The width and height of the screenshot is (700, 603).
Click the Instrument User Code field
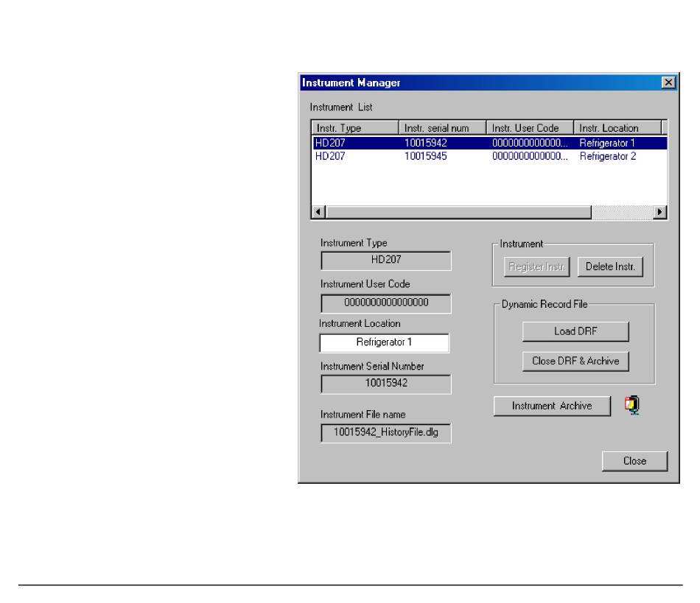pos(385,303)
